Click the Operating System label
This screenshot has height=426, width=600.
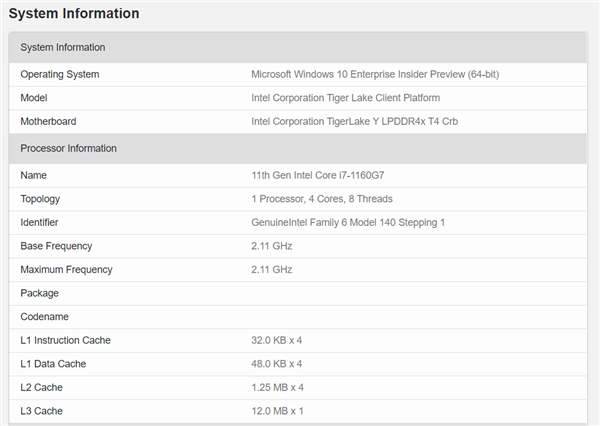pos(59,74)
